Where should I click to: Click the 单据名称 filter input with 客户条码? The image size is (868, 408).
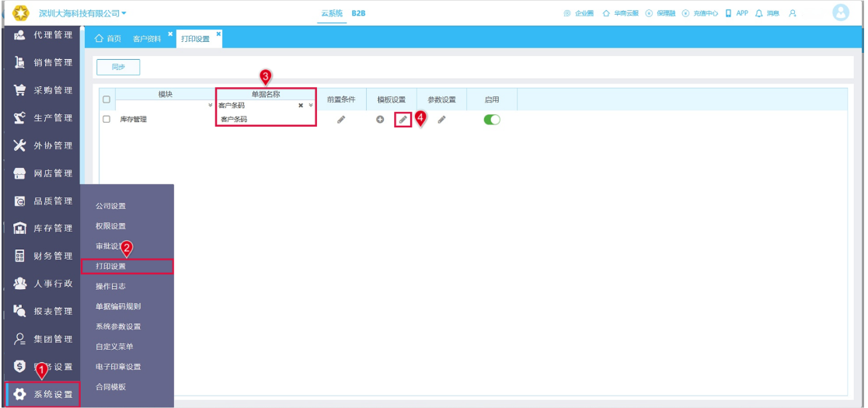coord(257,105)
